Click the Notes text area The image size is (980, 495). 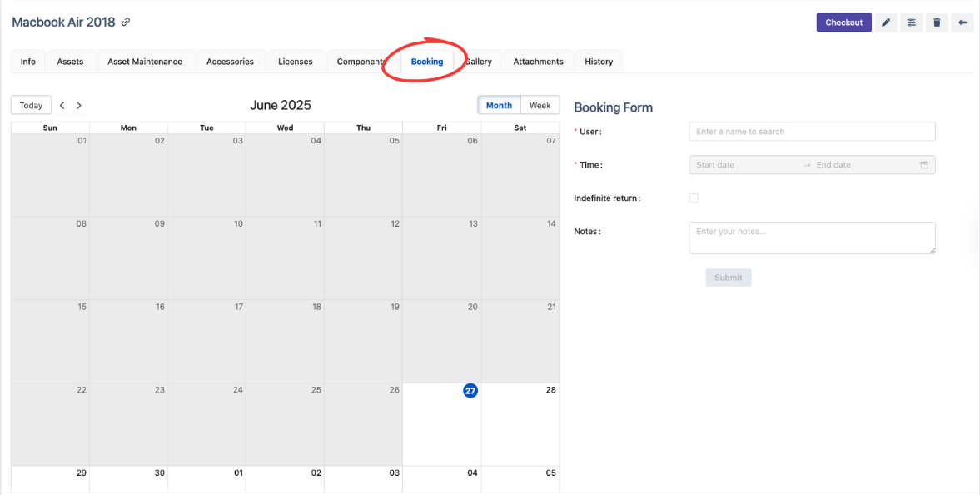click(x=812, y=237)
